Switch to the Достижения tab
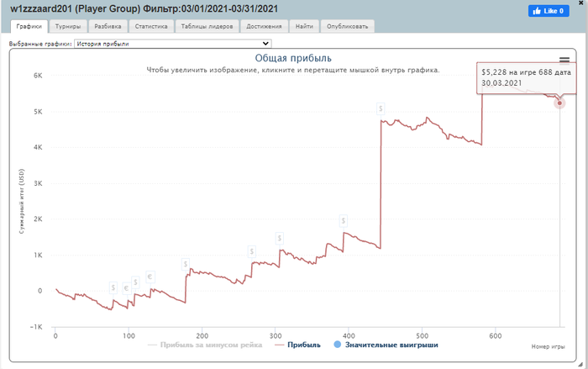 (x=264, y=26)
